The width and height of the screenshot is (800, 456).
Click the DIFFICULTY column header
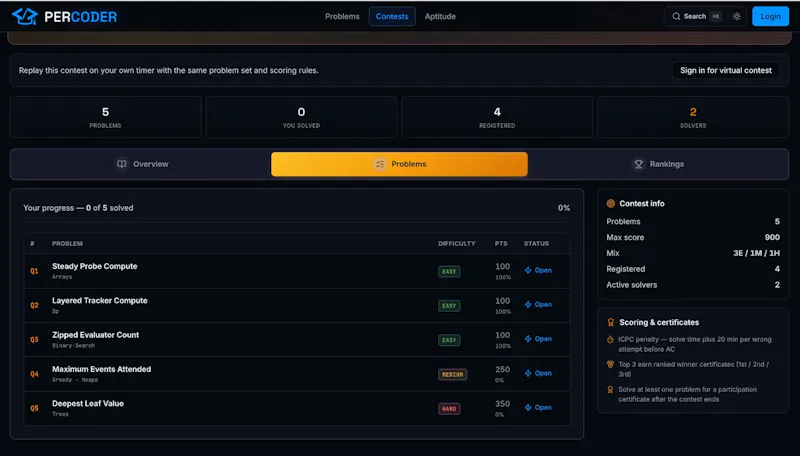tap(457, 244)
